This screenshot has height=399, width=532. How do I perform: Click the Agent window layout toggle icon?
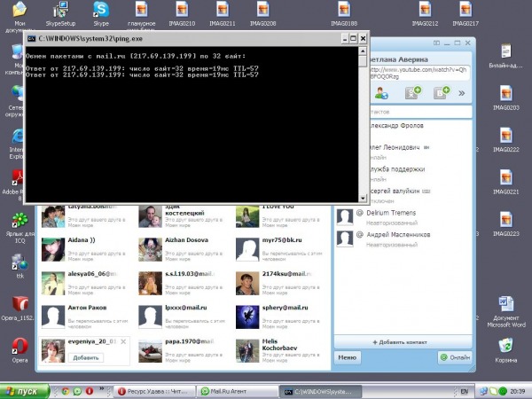436,43
